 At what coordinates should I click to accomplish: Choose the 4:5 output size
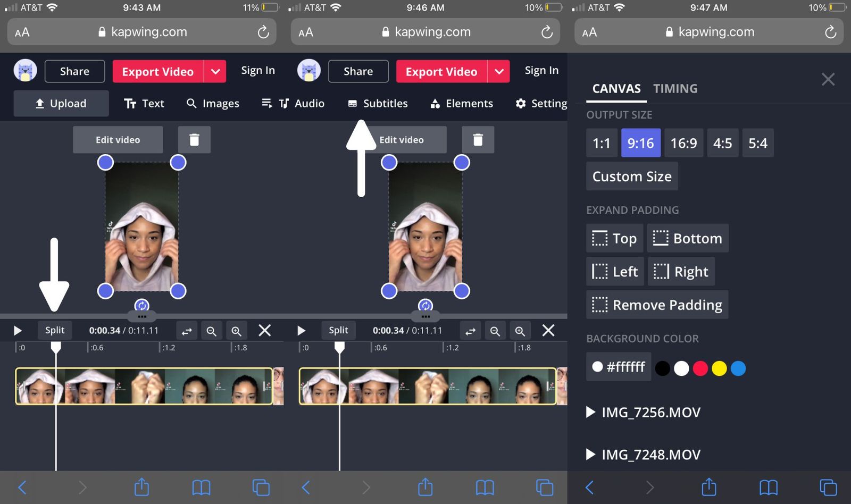click(722, 143)
